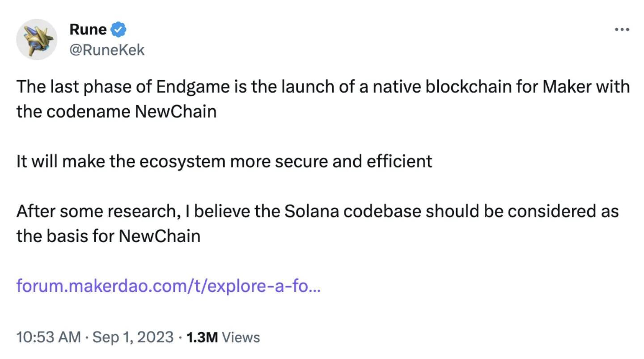Click Rune's profile avatar picture
Image resolution: width=644 pixels, height=359 pixels.
(x=37, y=39)
